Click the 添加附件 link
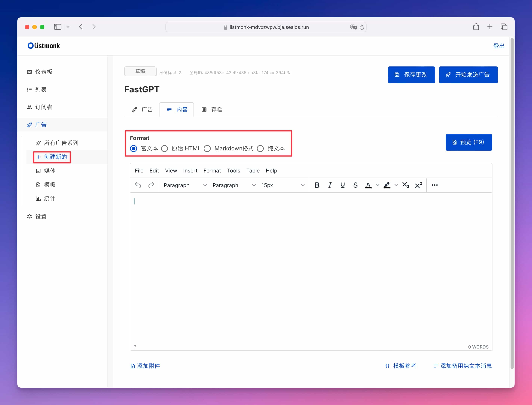Image resolution: width=532 pixels, height=405 pixels. tap(145, 366)
